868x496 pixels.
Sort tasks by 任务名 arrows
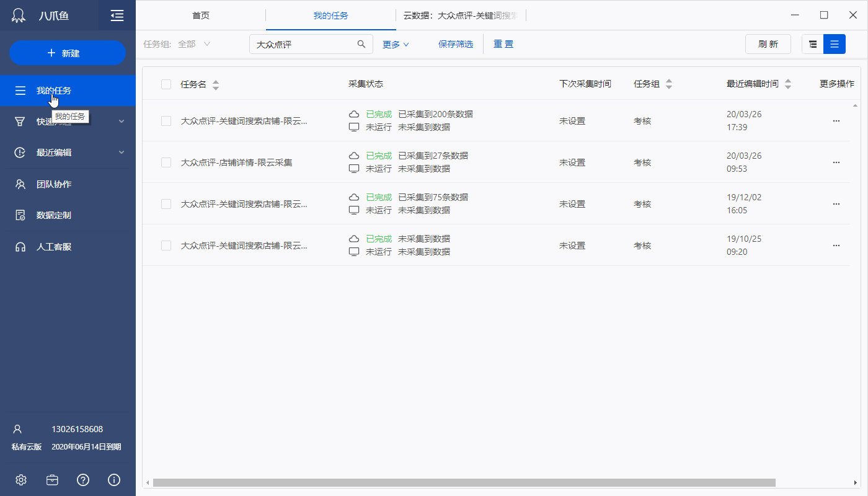pos(216,85)
